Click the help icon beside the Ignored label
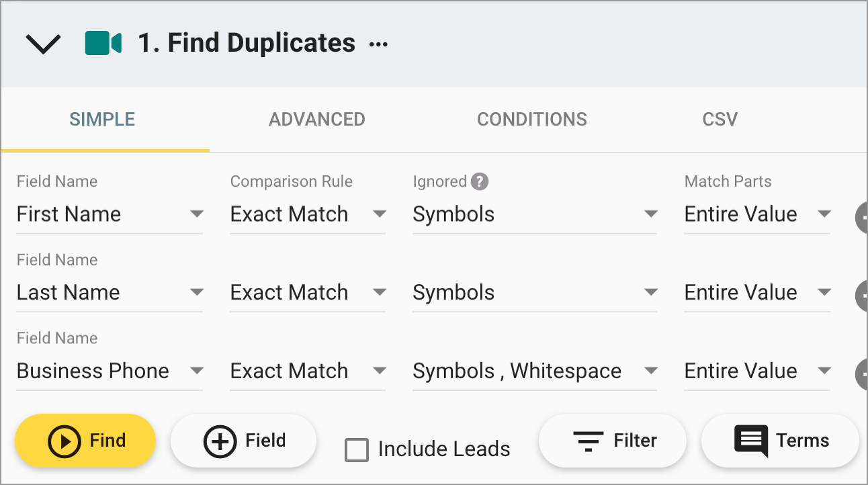 pyautogui.click(x=481, y=181)
